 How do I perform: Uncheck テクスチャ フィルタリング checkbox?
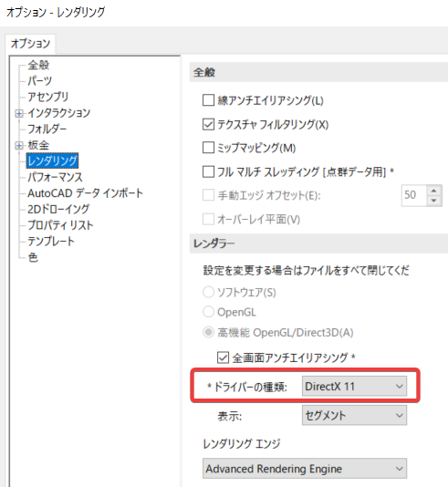coord(208,124)
